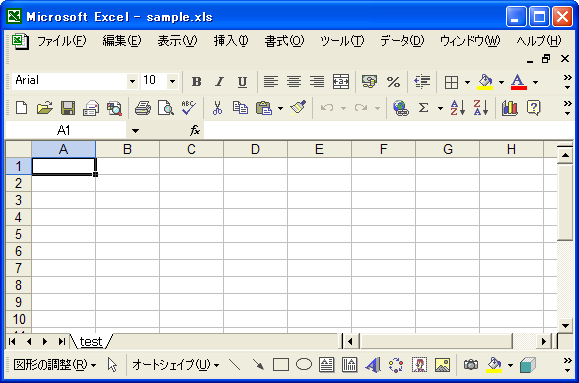Apply drawing toolbar yellow fill color

point(494,365)
